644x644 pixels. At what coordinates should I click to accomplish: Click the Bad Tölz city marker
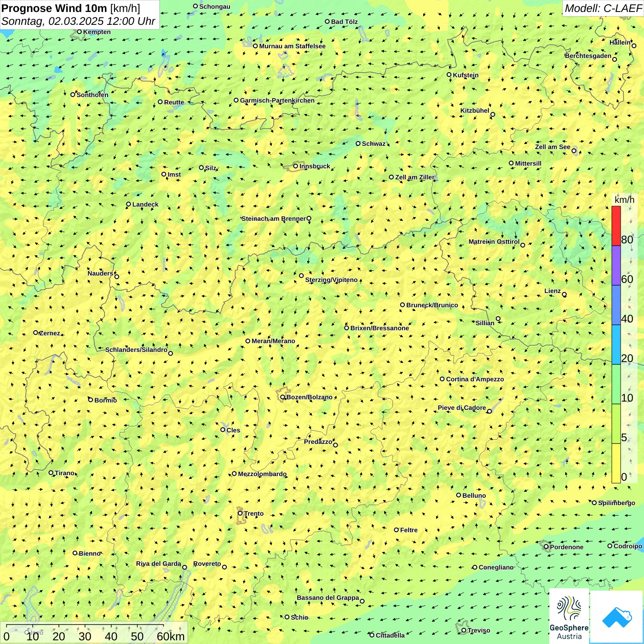[328, 22]
